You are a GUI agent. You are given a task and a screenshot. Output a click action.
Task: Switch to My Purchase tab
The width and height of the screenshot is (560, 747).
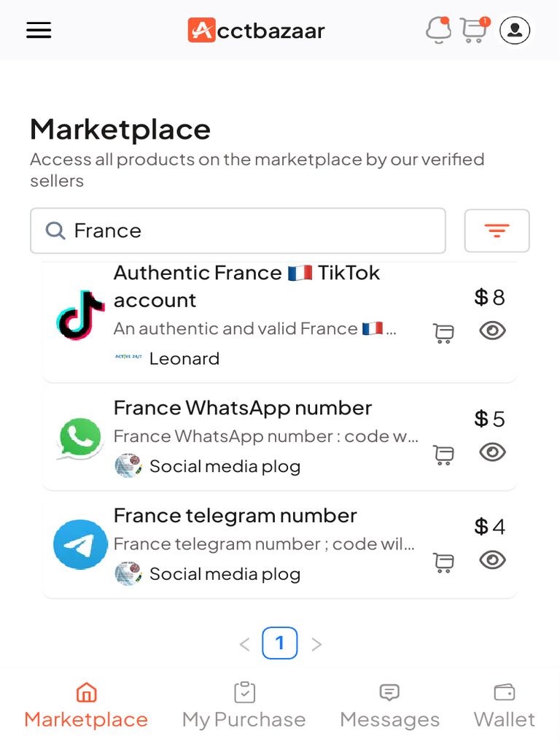point(244,705)
